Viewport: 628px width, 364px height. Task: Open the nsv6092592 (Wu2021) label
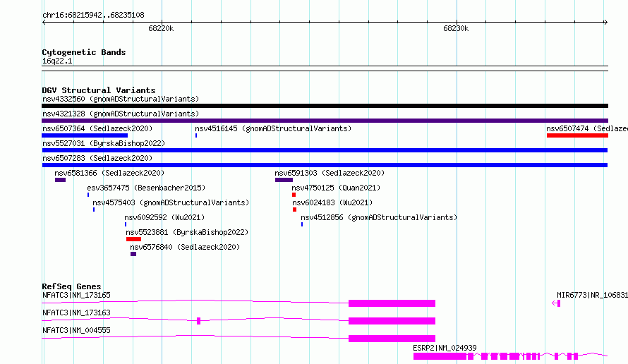(164, 217)
